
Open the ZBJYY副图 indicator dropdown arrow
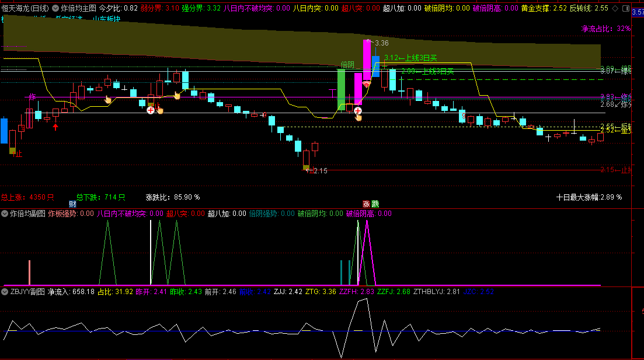point(5,292)
